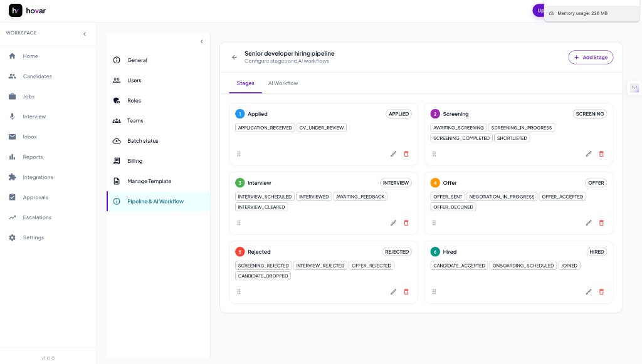This screenshot has height=364, width=642.
Task: Click the Hired stage drag handle
Action: (434, 291)
